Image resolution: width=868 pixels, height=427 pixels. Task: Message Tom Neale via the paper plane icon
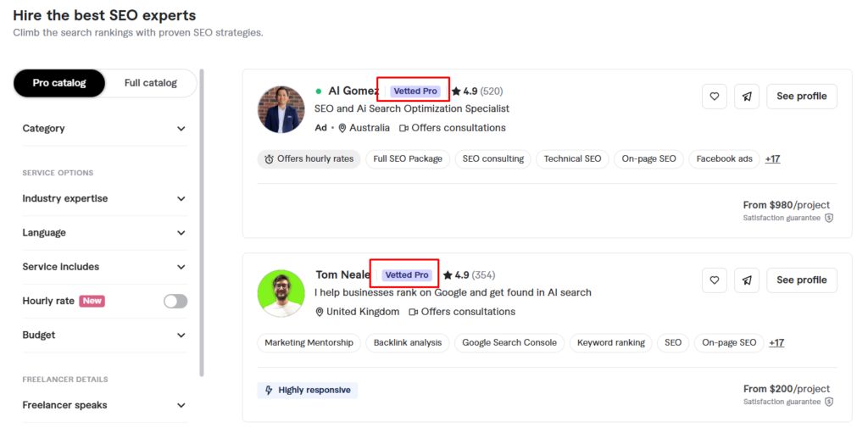click(747, 280)
